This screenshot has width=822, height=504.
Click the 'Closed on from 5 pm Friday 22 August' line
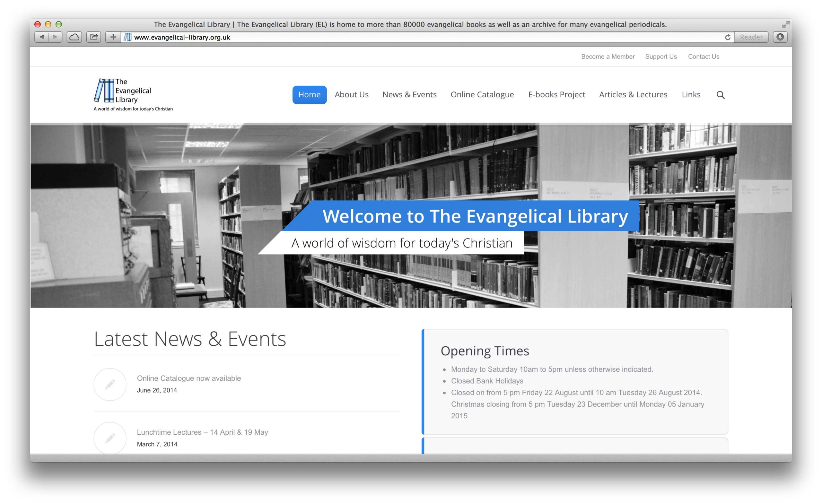[x=576, y=393]
